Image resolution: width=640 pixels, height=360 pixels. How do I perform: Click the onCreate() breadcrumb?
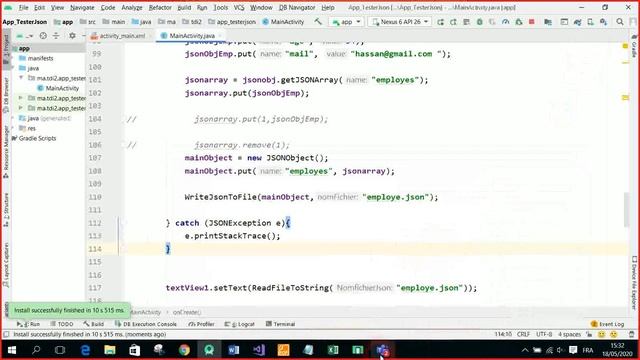coord(187,312)
